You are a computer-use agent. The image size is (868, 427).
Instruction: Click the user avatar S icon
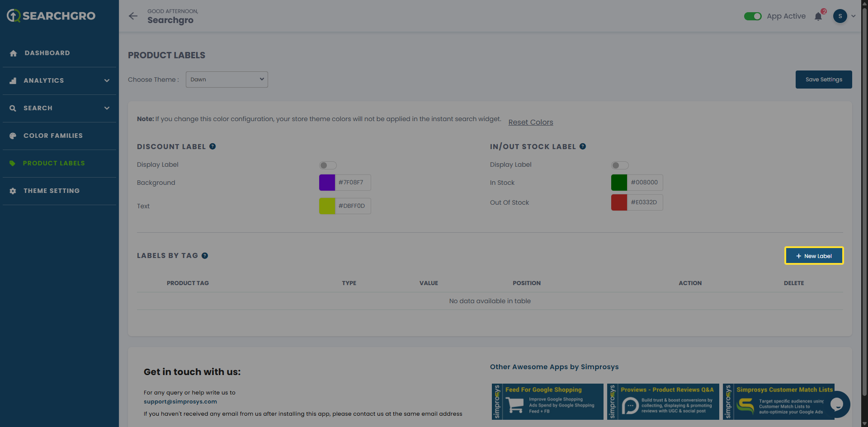[840, 16]
